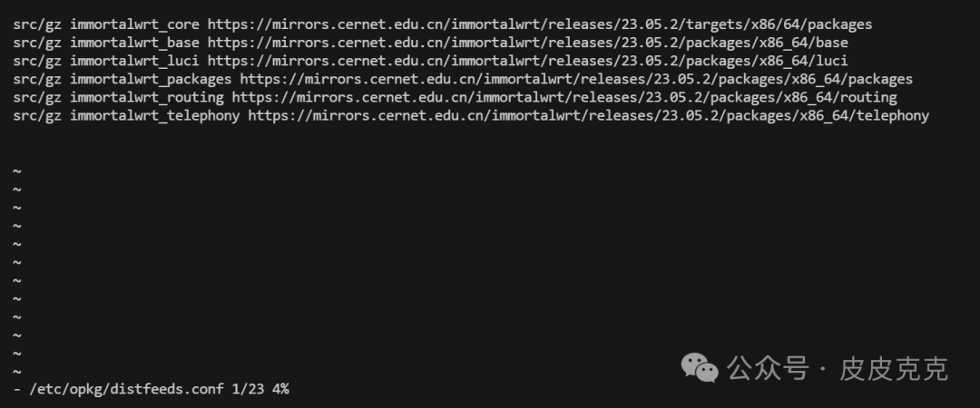Click the src/gz keyword on the telephony line
Screen dimensions: 980x408
(37, 115)
